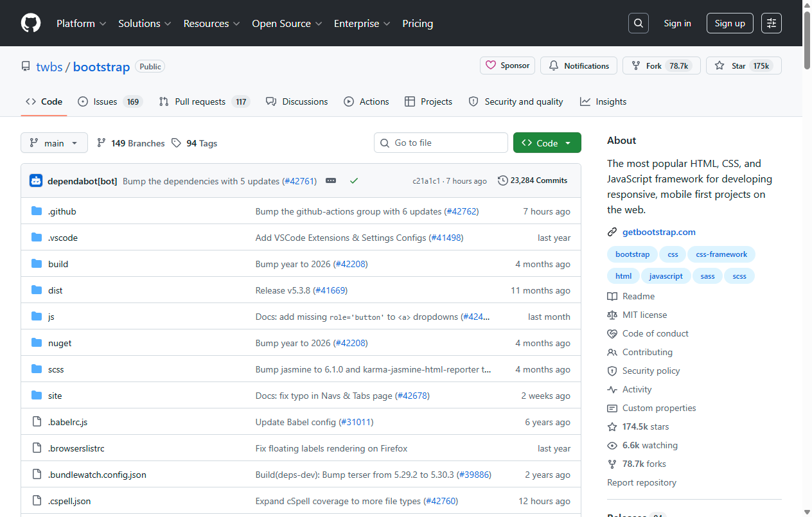The width and height of the screenshot is (812, 517).
Task: Open the nuget folder name
Action: pyautogui.click(x=60, y=343)
